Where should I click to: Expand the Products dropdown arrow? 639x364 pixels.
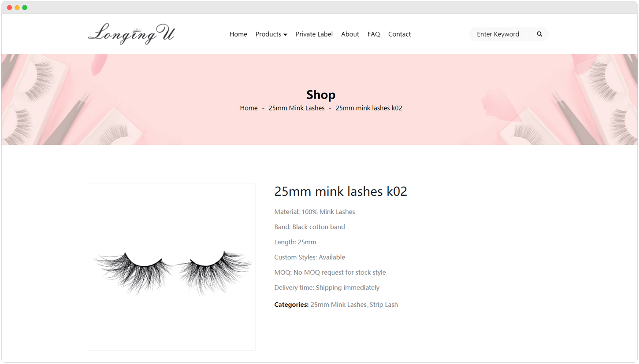click(285, 34)
